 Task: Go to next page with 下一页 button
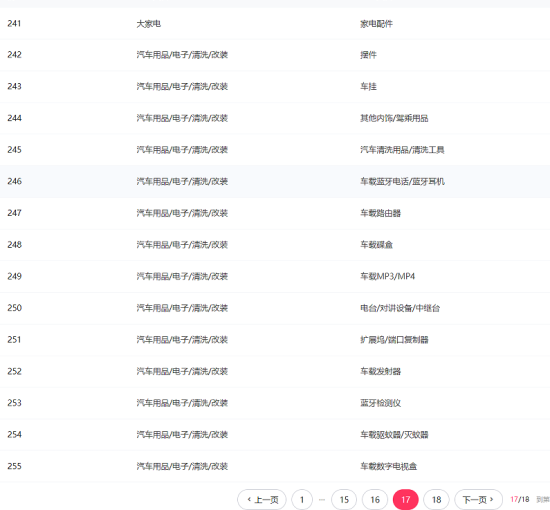point(478,499)
